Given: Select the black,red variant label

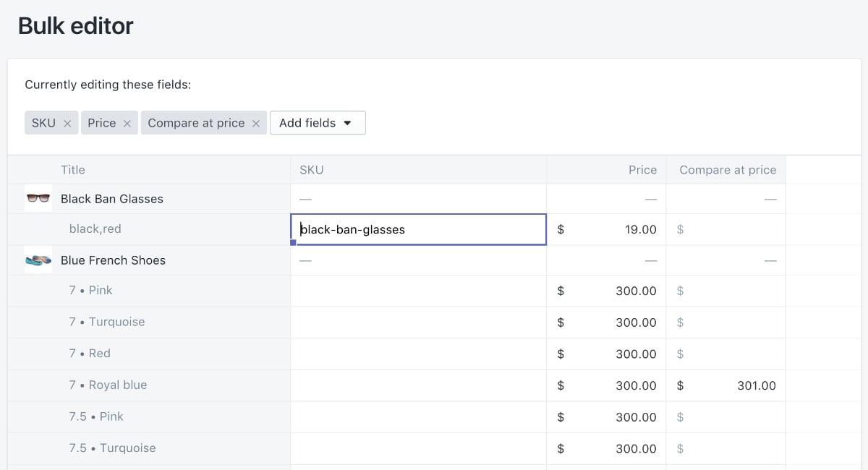Looking at the screenshot, I should point(95,228).
